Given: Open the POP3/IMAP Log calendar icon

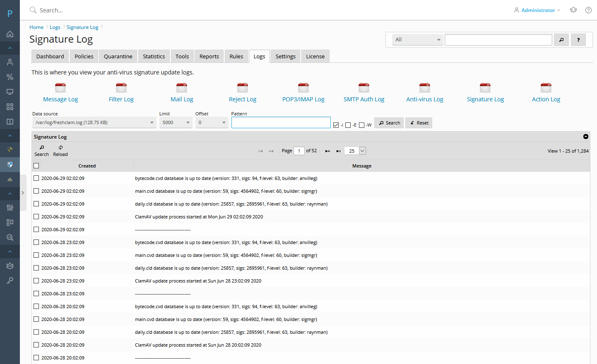Looking at the screenshot, I should (303, 87).
